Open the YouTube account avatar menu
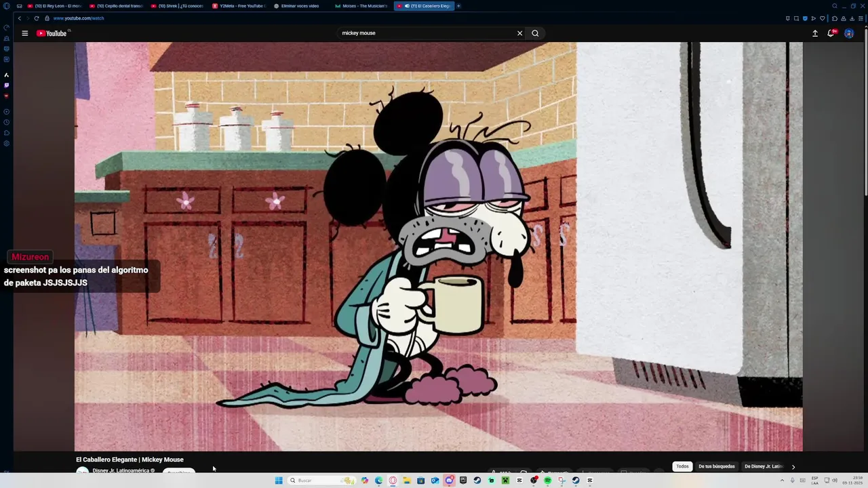 point(849,33)
